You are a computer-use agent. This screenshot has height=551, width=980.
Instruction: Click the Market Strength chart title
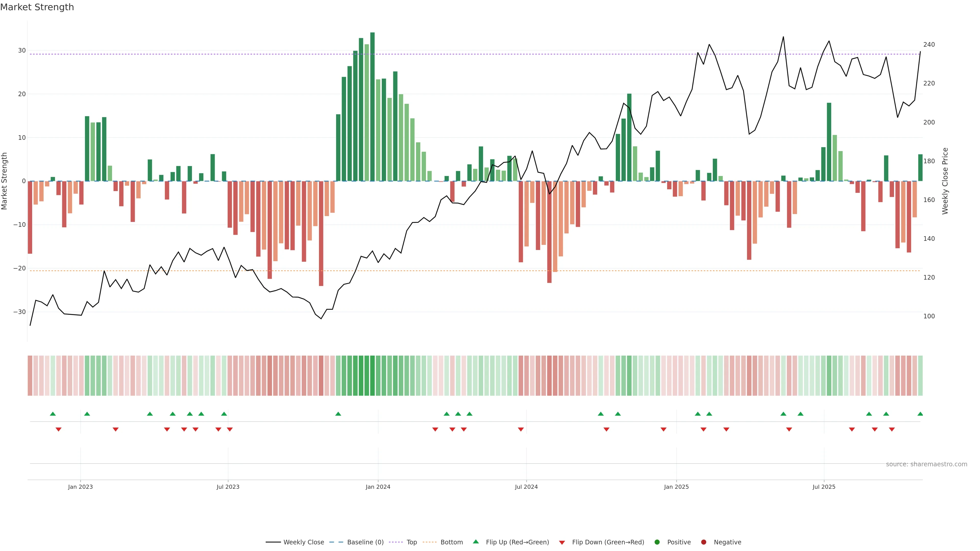pyautogui.click(x=37, y=7)
